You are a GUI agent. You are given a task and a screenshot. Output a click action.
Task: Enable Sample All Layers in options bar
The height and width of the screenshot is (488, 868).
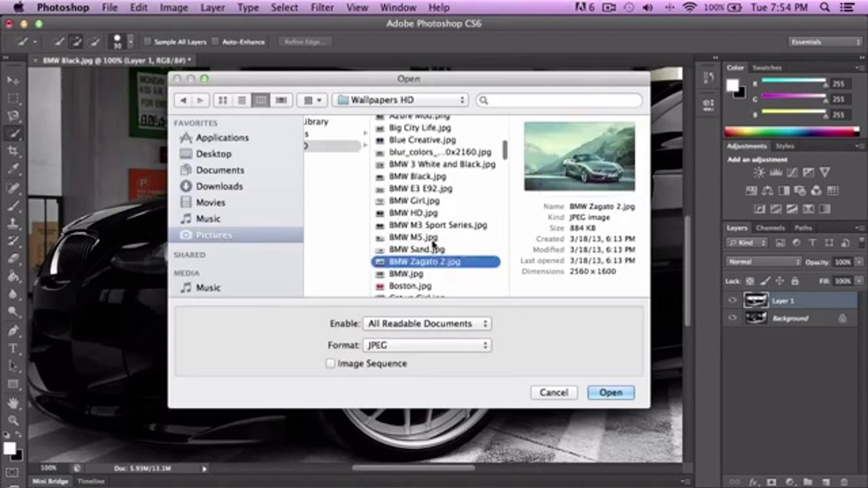(x=147, y=41)
